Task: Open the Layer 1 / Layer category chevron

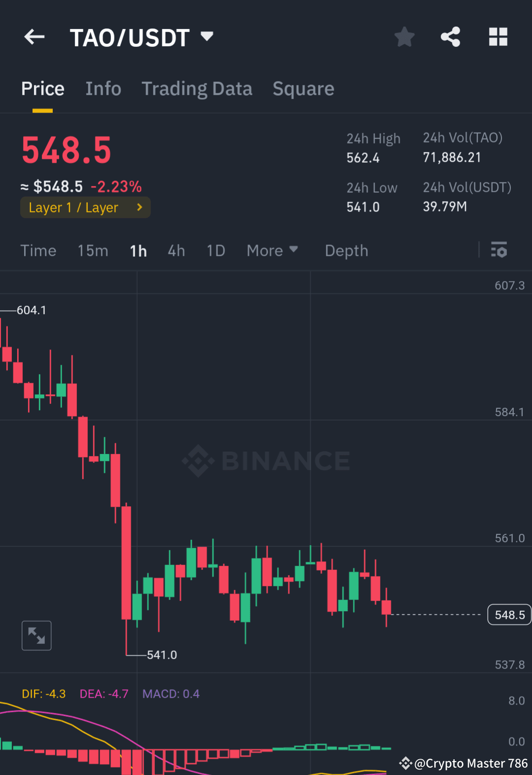Action: [140, 207]
